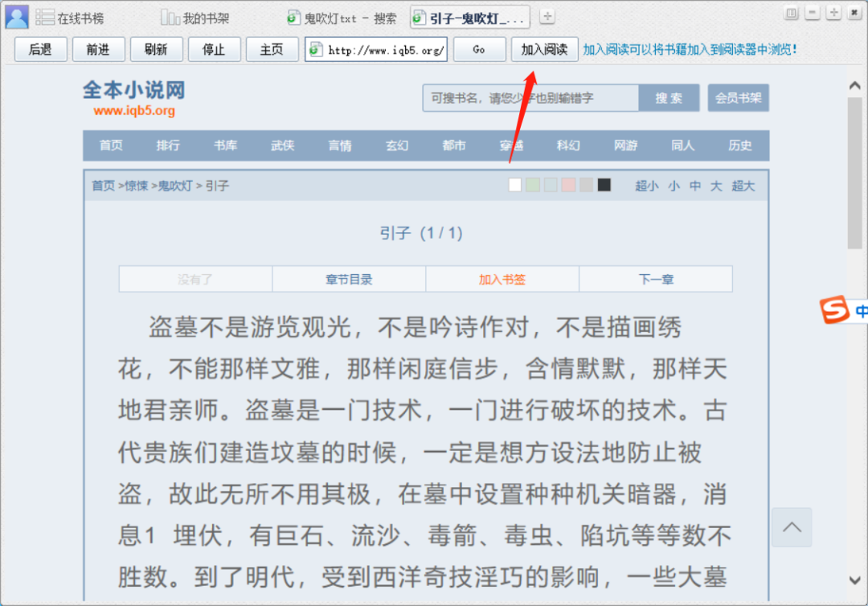Click the 鬼吹灯 breadcrumb link
The width and height of the screenshot is (868, 606).
tap(175, 186)
